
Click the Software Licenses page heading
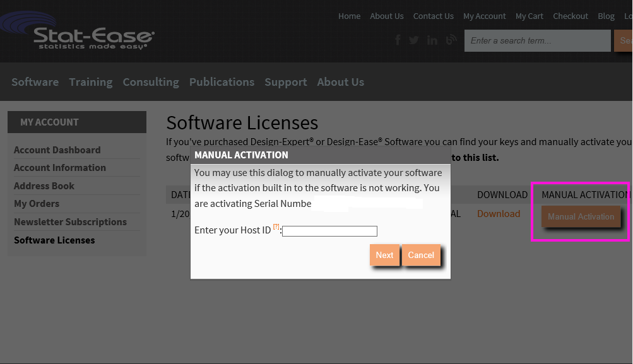click(x=242, y=122)
